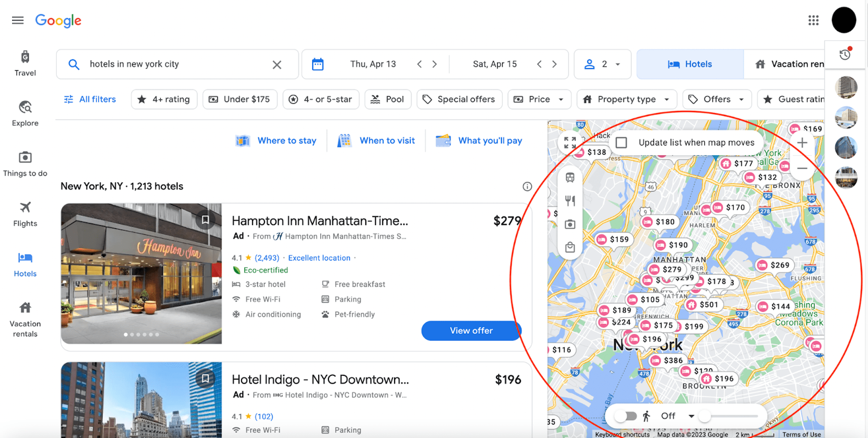Click the travel time radius slider on the map
This screenshot has height=438, width=868.
click(x=704, y=415)
